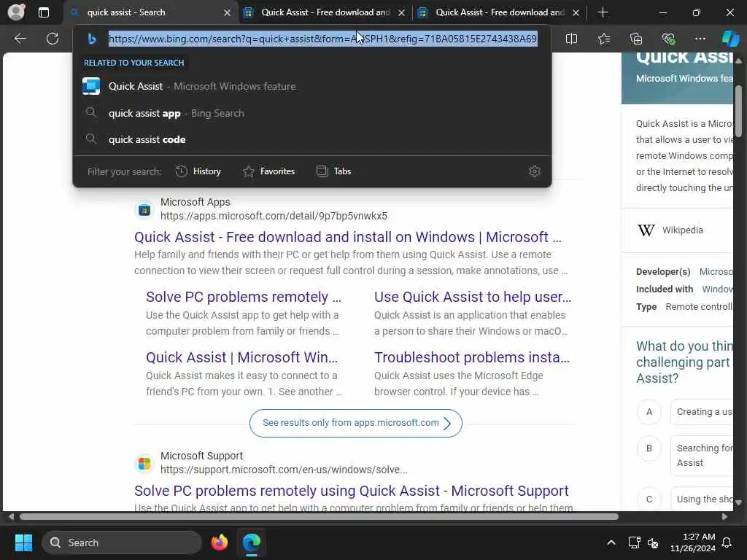Click 'See results only from apps.microsoft.com'
Viewport: 747px width, 560px height.
point(356,423)
